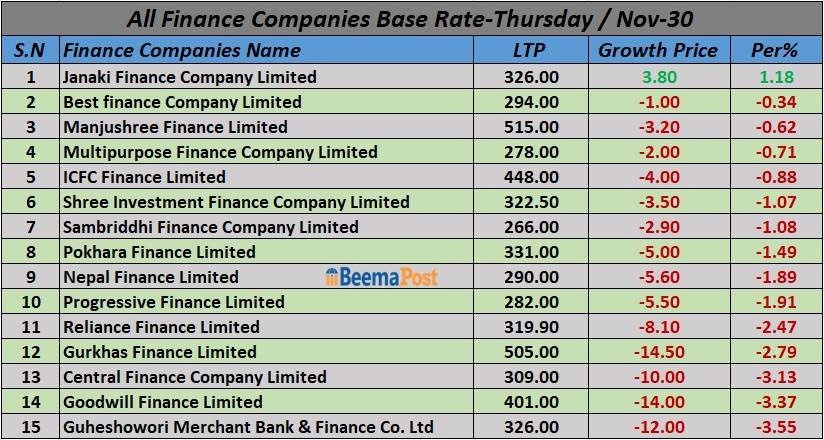
Task: Select Reliance Finance Limited LTP 319.90
Action: click(x=532, y=327)
